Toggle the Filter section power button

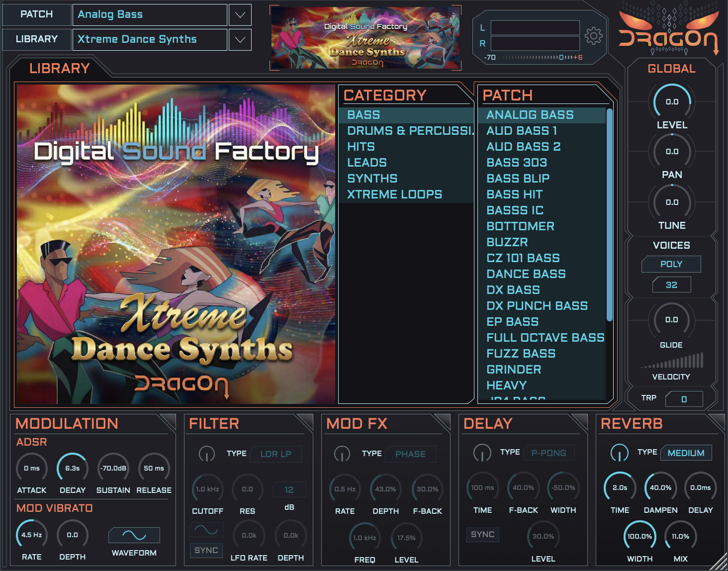(207, 454)
